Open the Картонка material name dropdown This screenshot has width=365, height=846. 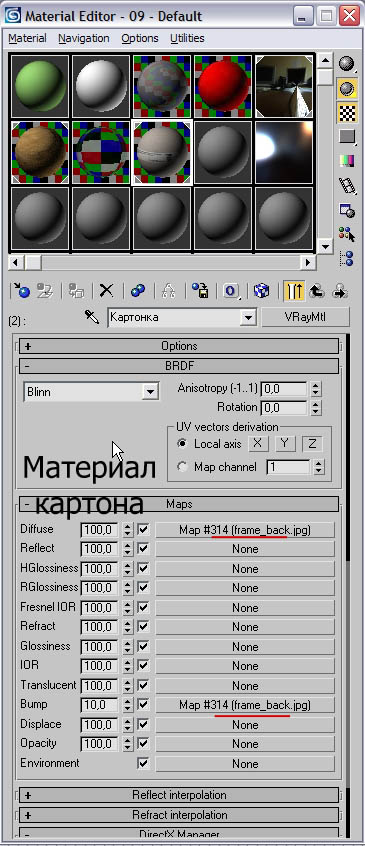[x=248, y=317]
